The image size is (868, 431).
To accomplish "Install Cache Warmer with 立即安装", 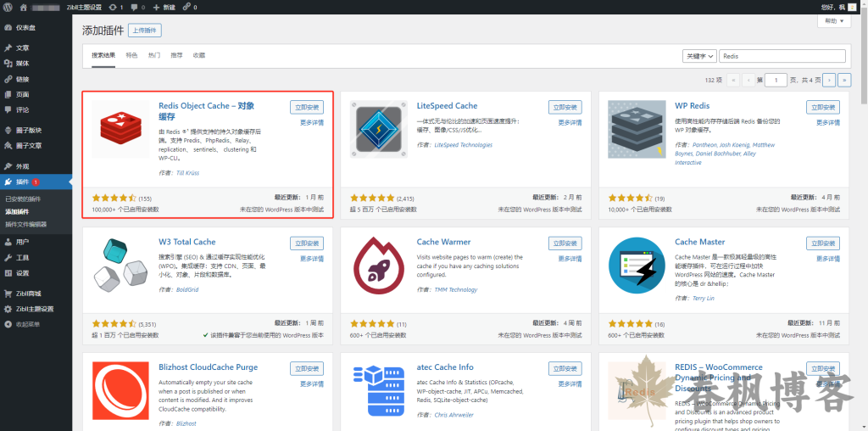I will (565, 243).
